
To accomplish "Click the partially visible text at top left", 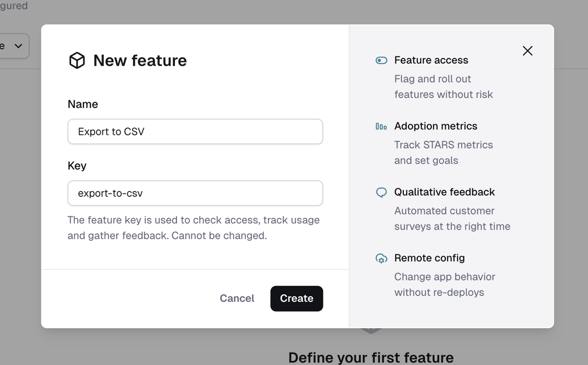I will pyautogui.click(x=12, y=6).
